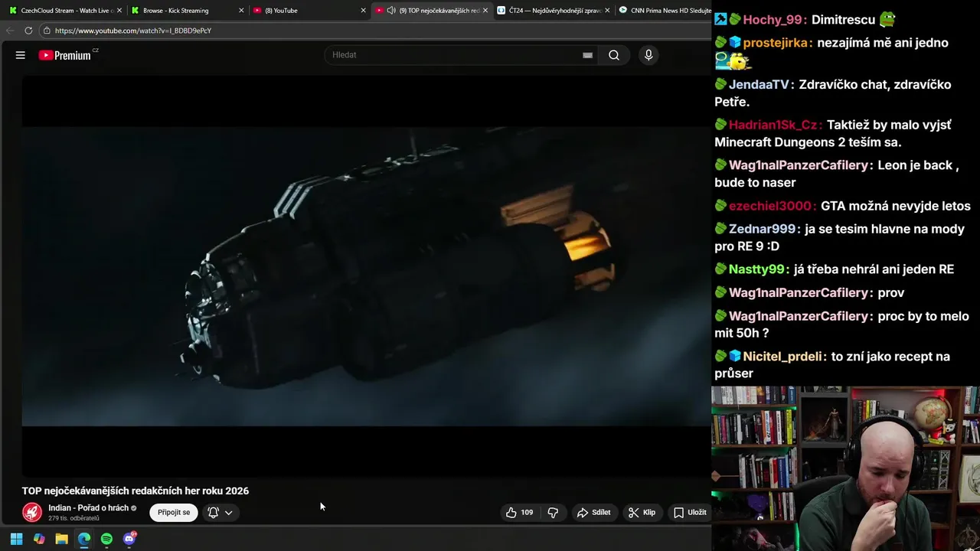The width and height of the screenshot is (980, 551).
Task: Click the video player to pause
Action: (366, 275)
